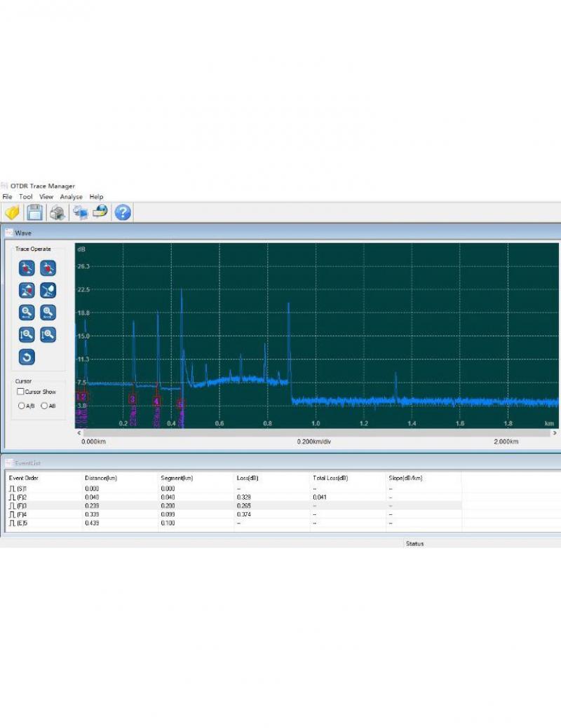
Task: Select the A/B cursor radio button
Action: click(x=21, y=406)
